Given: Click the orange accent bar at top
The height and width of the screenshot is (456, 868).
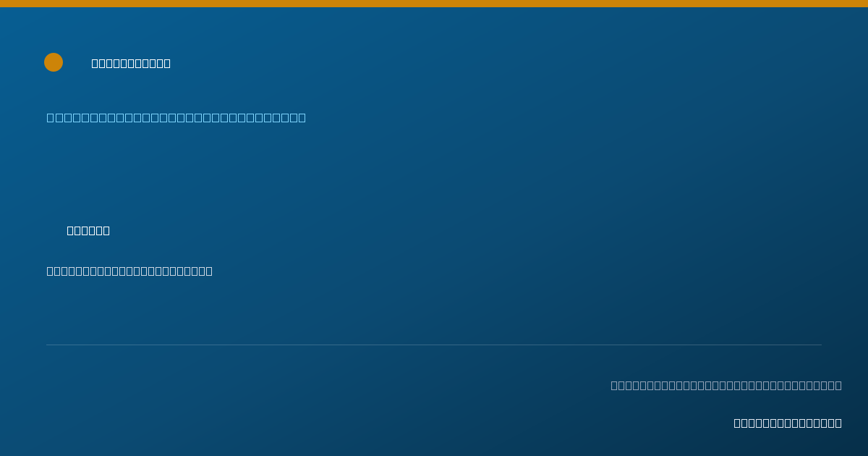Looking at the screenshot, I should (434, 4).
